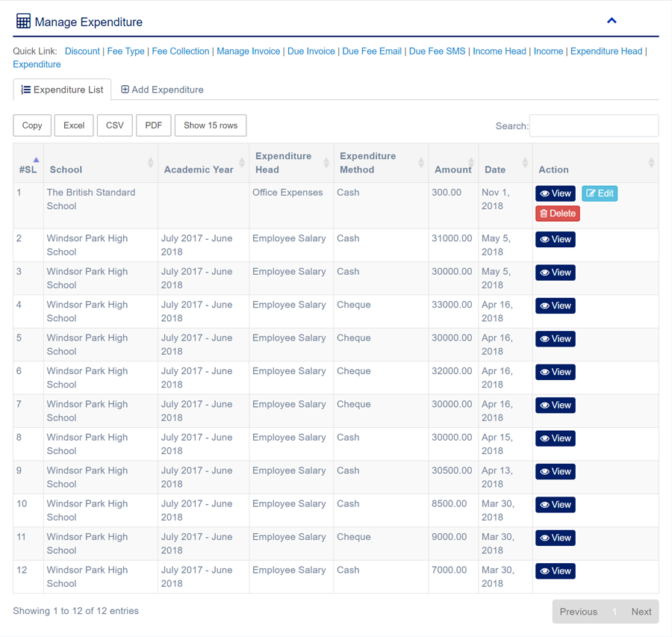Sort by the Date column header

pyautogui.click(x=505, y=164)
